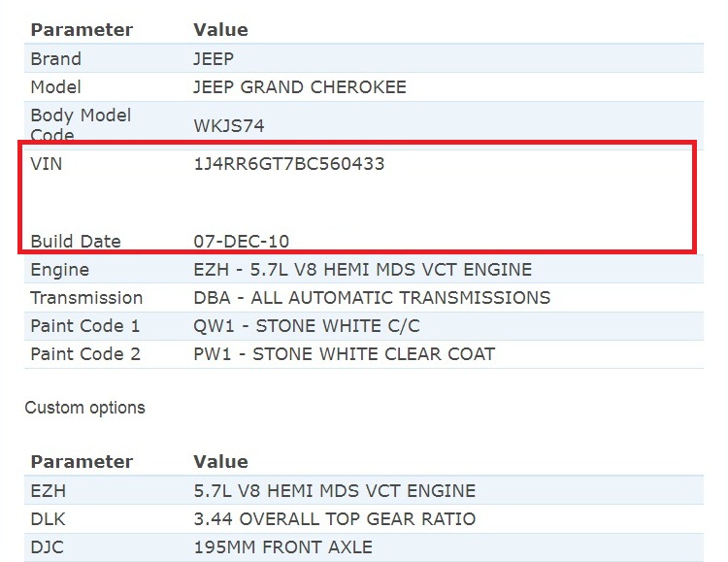Select the JEEP GRAND CHEROKEE model value
The image size is (728, 562).
point(300,87)
